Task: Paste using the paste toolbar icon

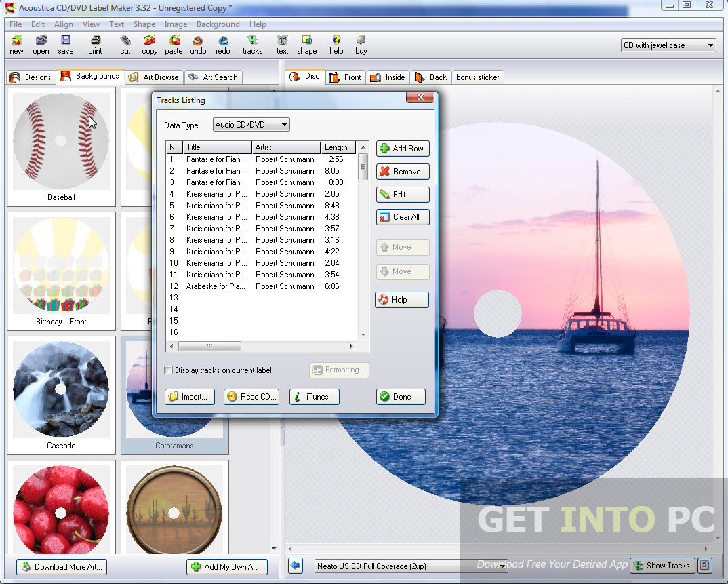Action: tap(174, 45)
